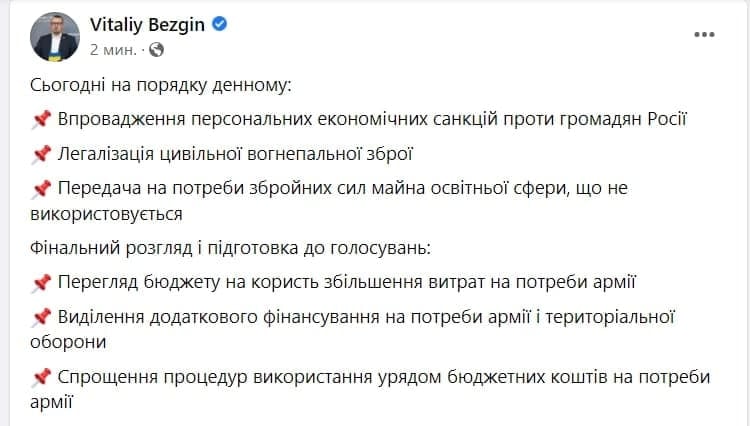Viewport: 750px width, 426px height.
Task: Click the 'Легалізація цивільної вогнепальної зброї' text
Action: pyautogui.click(x=235, y=154)
